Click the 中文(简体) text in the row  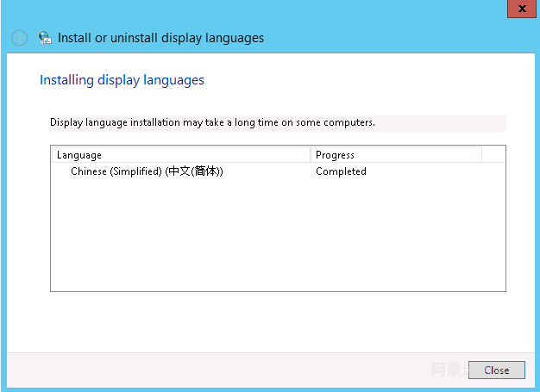point(195,171)
